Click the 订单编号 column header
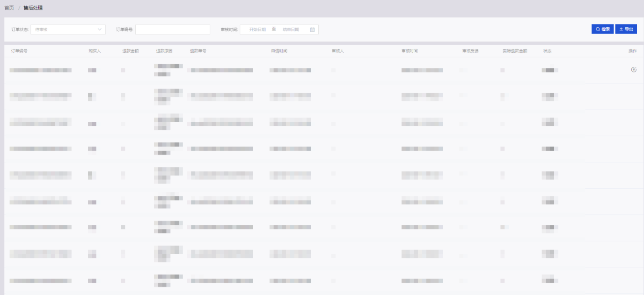644x295 pixels. (x=19, y=51)
